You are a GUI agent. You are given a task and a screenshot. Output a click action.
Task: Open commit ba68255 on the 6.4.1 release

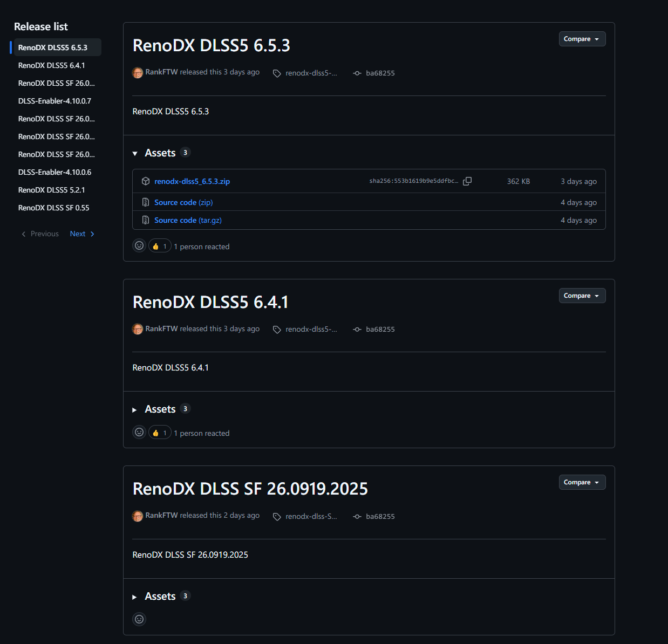[374, 329]
